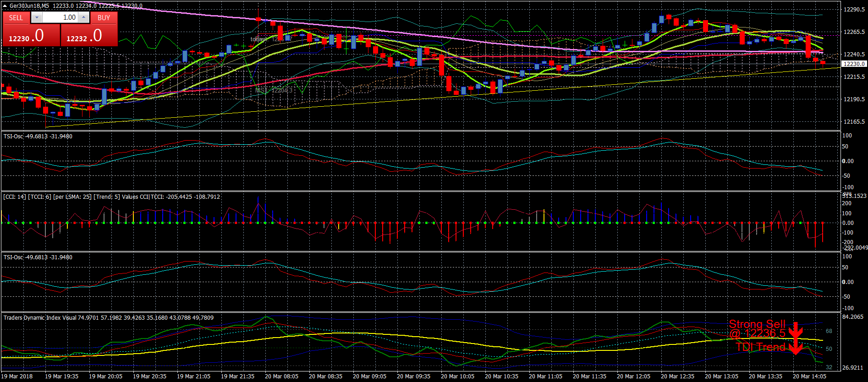Viewport: 868px width, 382px height.
Task: Click the 1.00 volume input field
Action: [x=60, y=17]
